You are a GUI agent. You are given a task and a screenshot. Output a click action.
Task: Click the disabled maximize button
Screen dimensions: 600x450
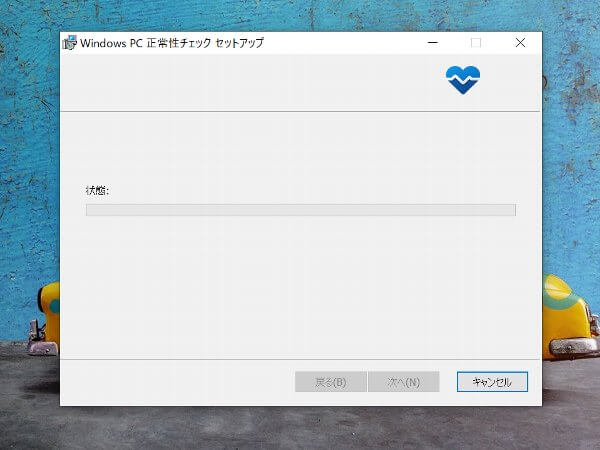pos(476,42)
